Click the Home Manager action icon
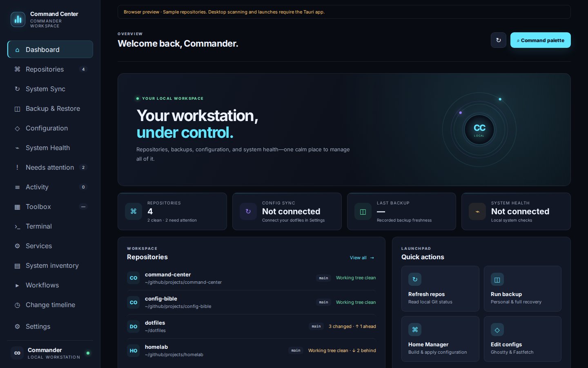Viewport: 588px width, 368px height. [415, 330]
